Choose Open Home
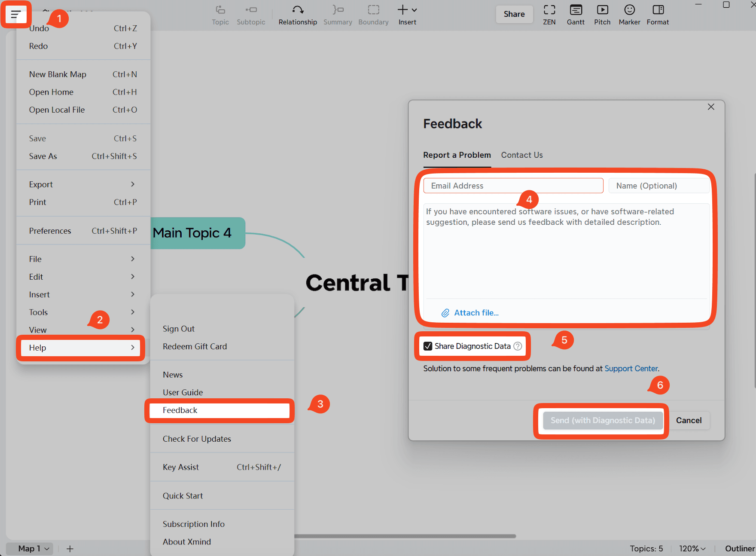 point(83,92)
